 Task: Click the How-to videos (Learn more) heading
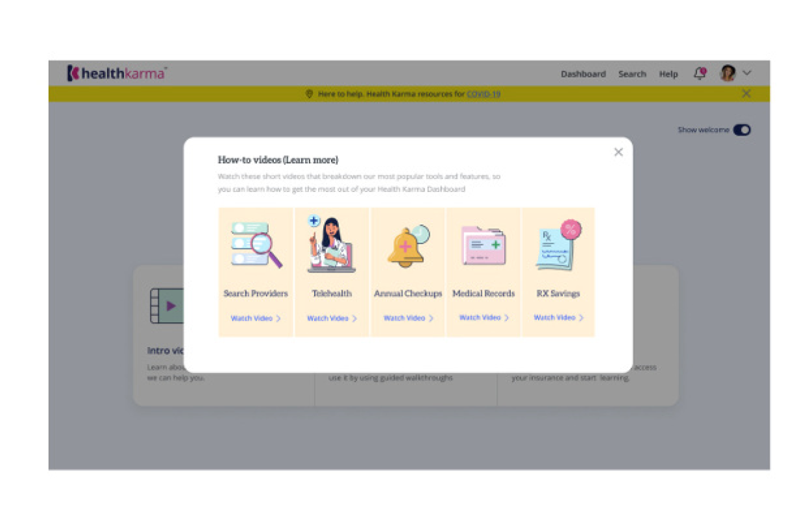(278, 160)
